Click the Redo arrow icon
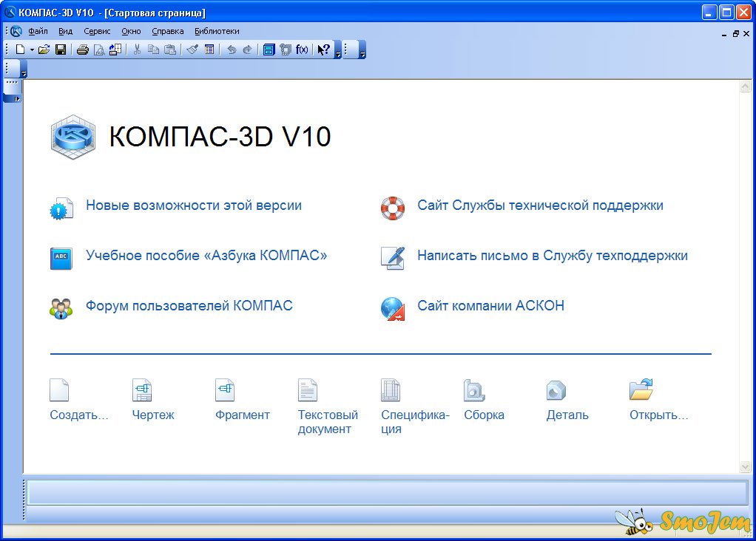 tap(247, 49)
